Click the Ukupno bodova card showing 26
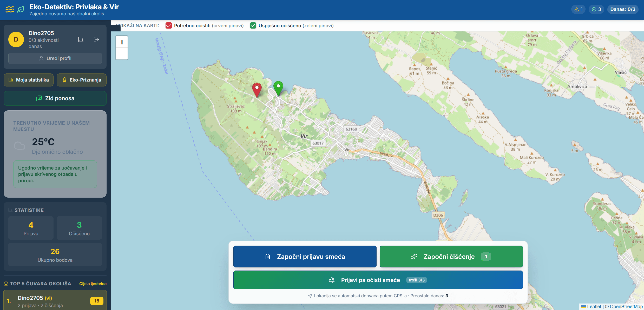Screen dimensions: 644x310 coord(55,254)
